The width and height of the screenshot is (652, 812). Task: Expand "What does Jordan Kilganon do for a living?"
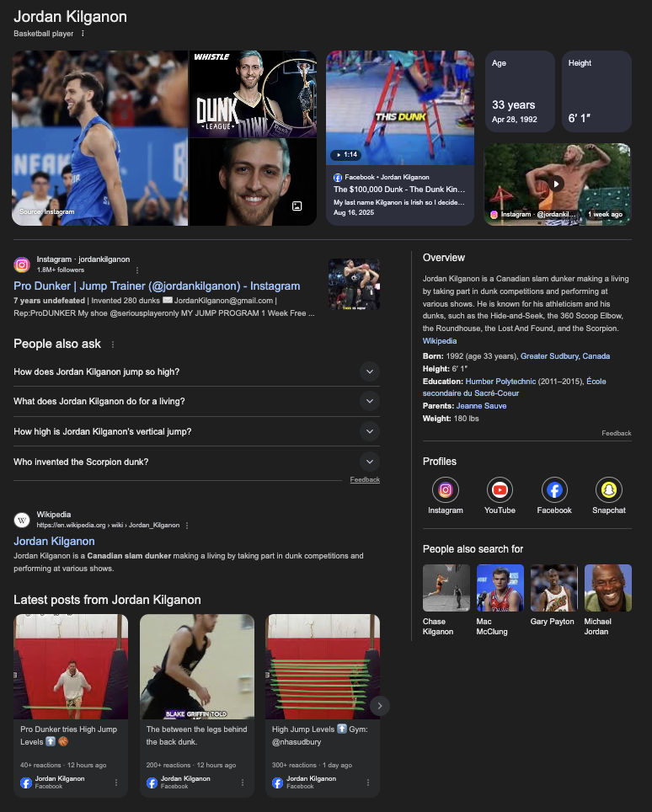tap(369, 401)
